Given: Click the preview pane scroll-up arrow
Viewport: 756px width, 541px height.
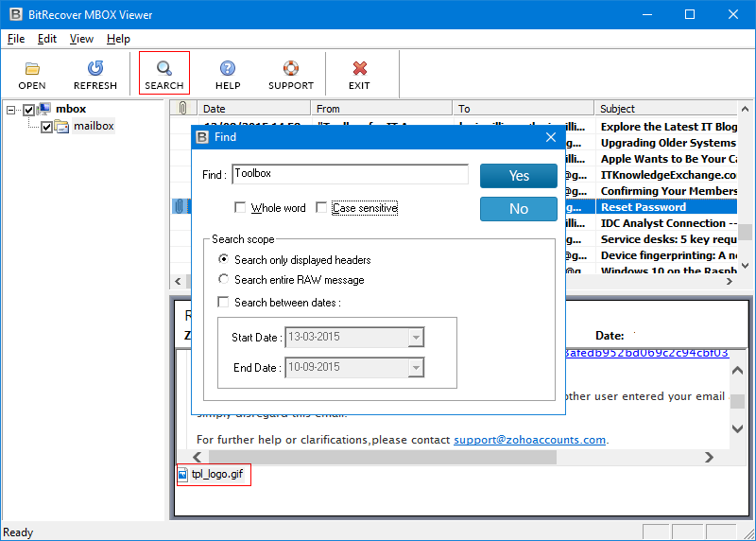Looking at the screenshot, I should (x=737, y=371).
